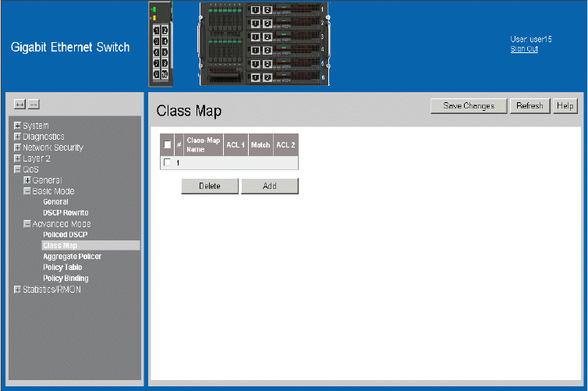This screenshot has width=588, height=391.
Task: Click port 2 of blade server 3
Action: 267,37
